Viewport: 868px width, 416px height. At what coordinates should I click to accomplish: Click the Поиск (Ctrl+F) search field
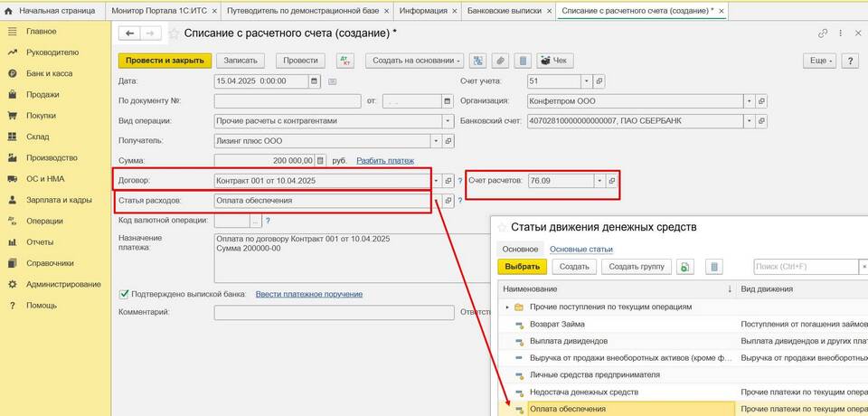point(805,267)
